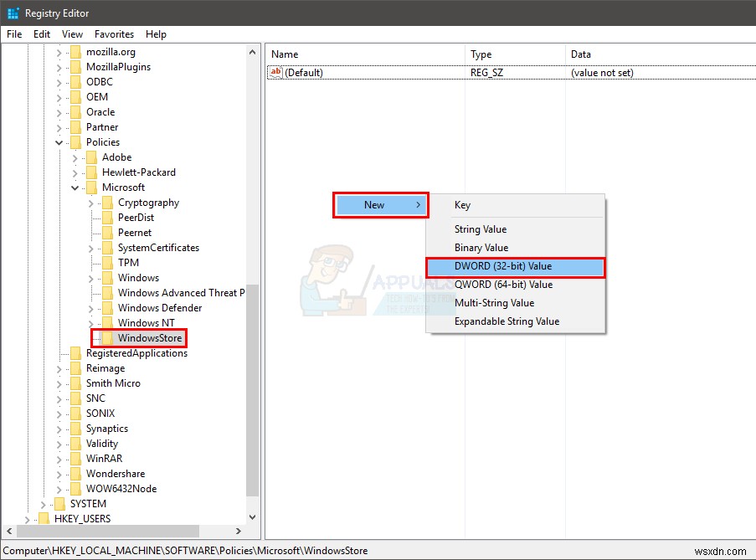Click the Adobe folder icon

pos(91,157)
